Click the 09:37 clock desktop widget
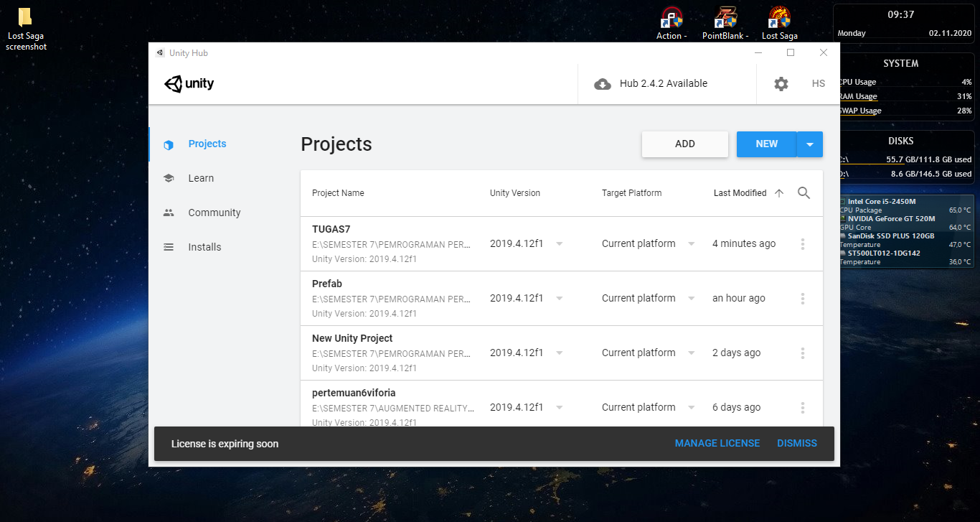Screen dimensions: 980x522 click(x=901, y=14)
